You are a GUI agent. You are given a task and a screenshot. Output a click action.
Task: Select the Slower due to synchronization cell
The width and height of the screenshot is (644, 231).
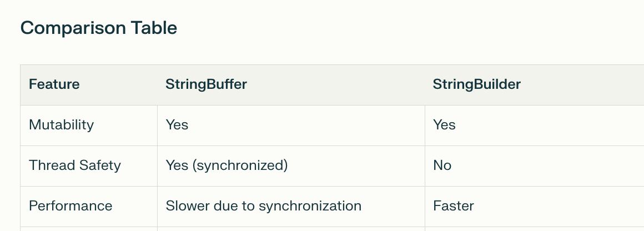tap(264, 205)
